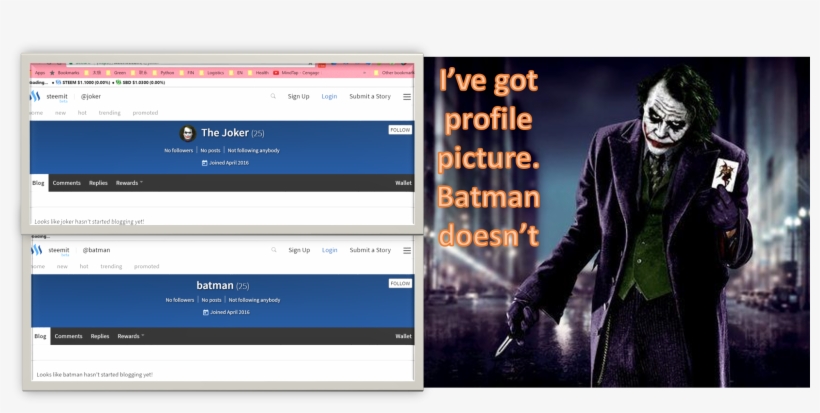Click Login on the @joker page
The image size is (820, 413).
tap(329, 96)
